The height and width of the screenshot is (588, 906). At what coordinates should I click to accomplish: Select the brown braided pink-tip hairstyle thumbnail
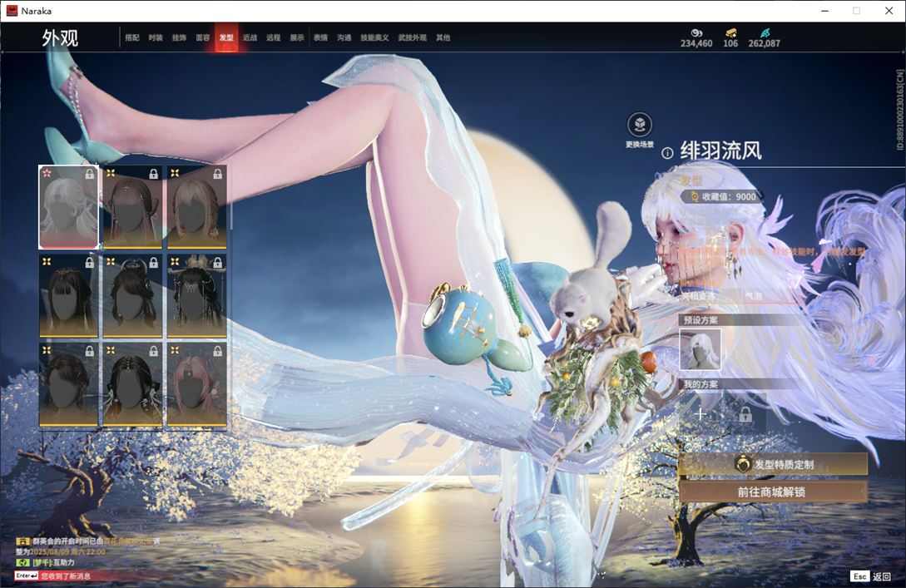(x=132, y=207)
